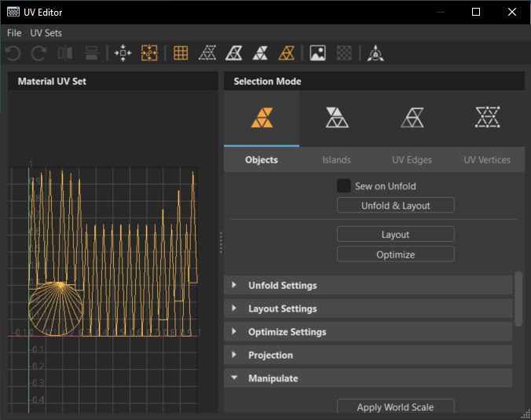Click the circular UV island in viewport

[x=56, y=309]
